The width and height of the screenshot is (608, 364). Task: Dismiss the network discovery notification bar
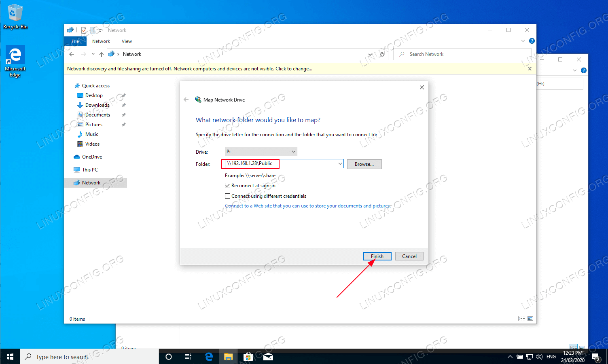(530, 69)
